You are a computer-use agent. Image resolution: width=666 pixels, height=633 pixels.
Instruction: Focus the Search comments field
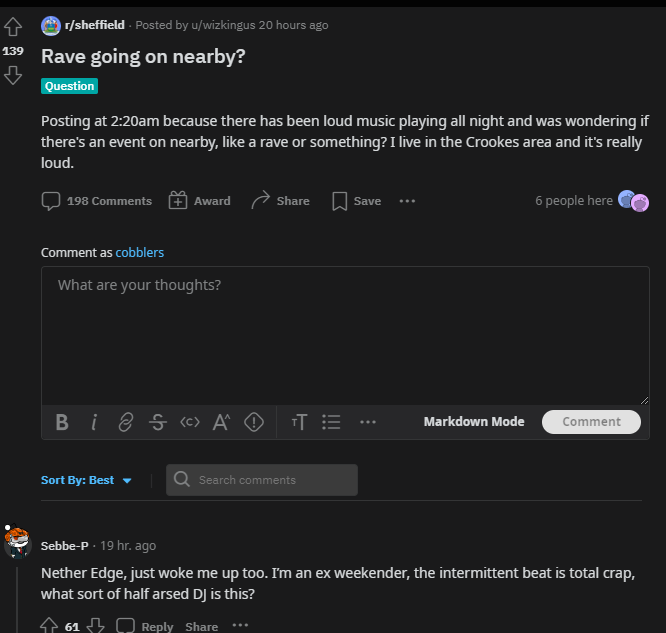[262, 480]
